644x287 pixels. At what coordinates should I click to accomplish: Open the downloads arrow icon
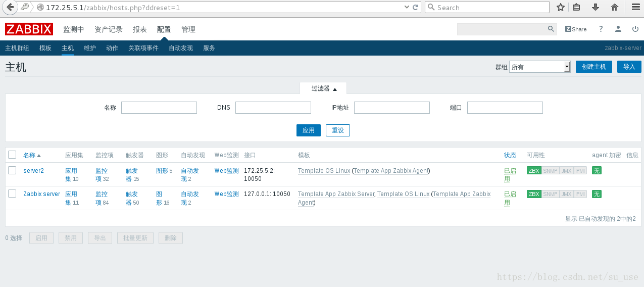point(596,7)
